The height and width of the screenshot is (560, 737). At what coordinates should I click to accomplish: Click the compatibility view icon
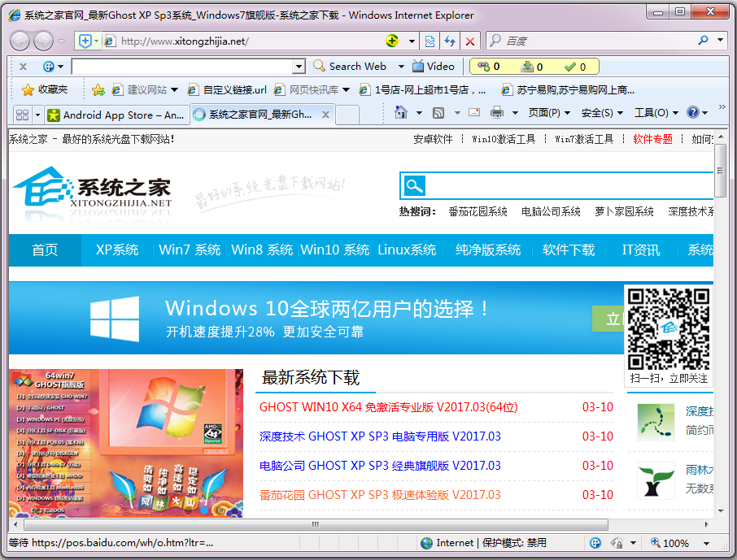(430, 41)
